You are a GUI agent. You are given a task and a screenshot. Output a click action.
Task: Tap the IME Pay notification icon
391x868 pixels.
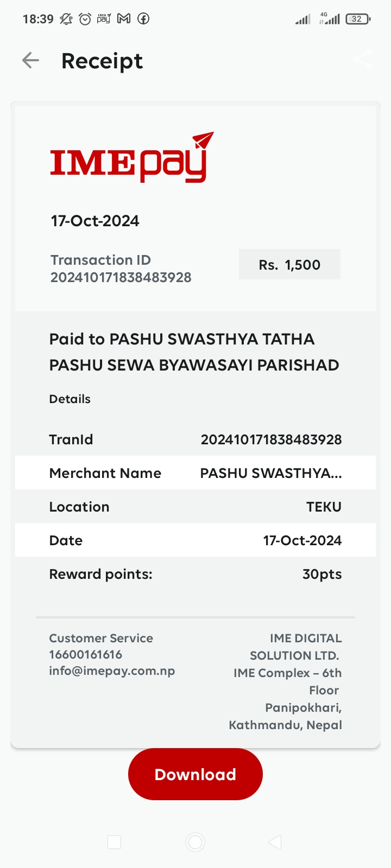click(x=104, y=18)
